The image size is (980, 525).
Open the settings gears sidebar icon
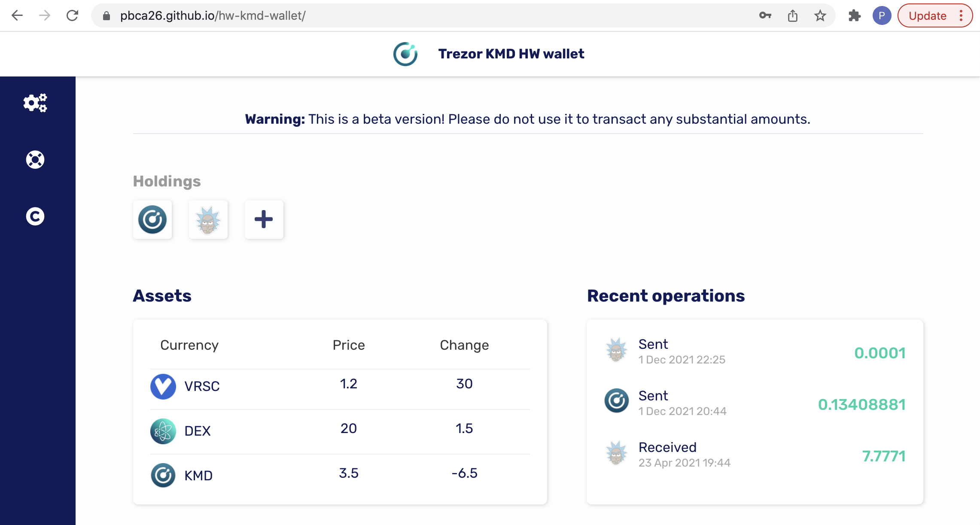pyautogui.click(x=35, y=103)
